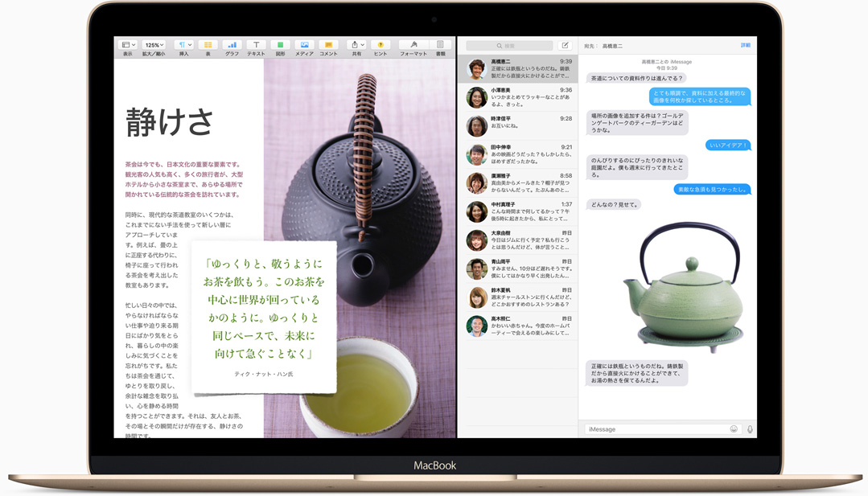The height and width of the screenshot is (496, 868).
Task: Select the 大泉由樹 conversation from yesterday
Action: [x=518, y=240]
